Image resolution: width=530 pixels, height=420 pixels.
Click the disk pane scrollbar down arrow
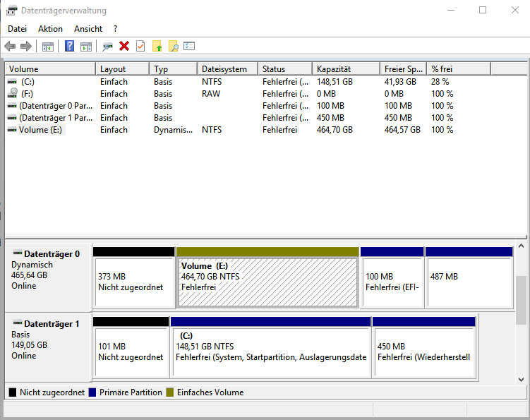(522, 380)
